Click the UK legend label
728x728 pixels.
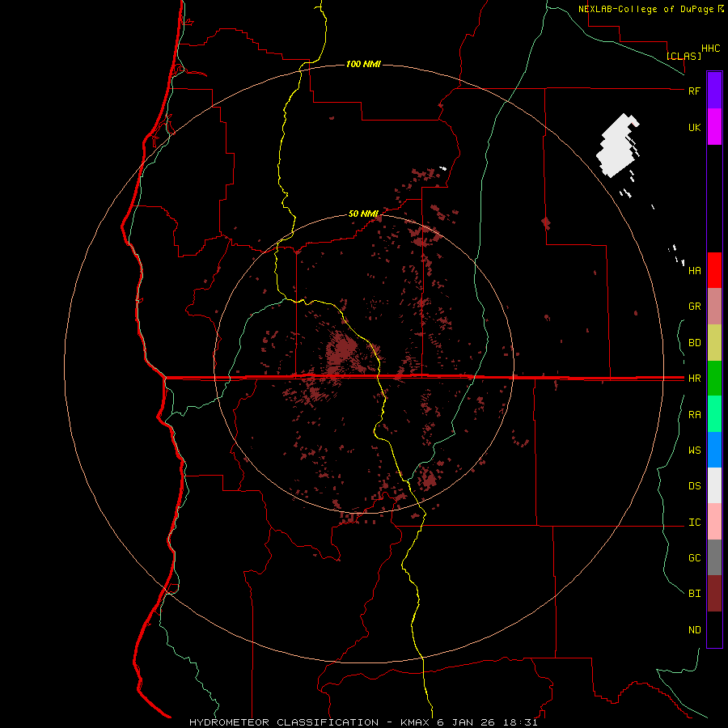(694, 127)
